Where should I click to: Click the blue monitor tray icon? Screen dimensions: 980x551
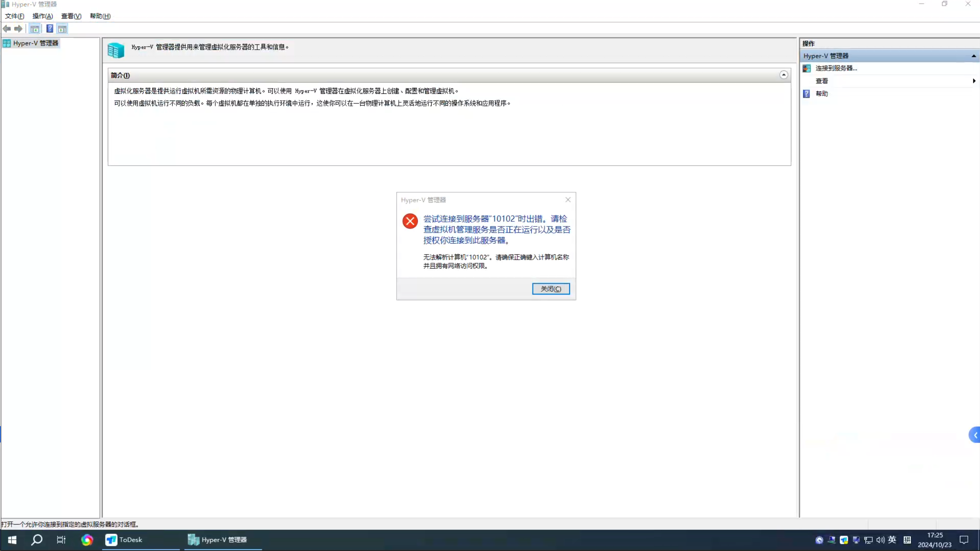(x=856, y=540)
